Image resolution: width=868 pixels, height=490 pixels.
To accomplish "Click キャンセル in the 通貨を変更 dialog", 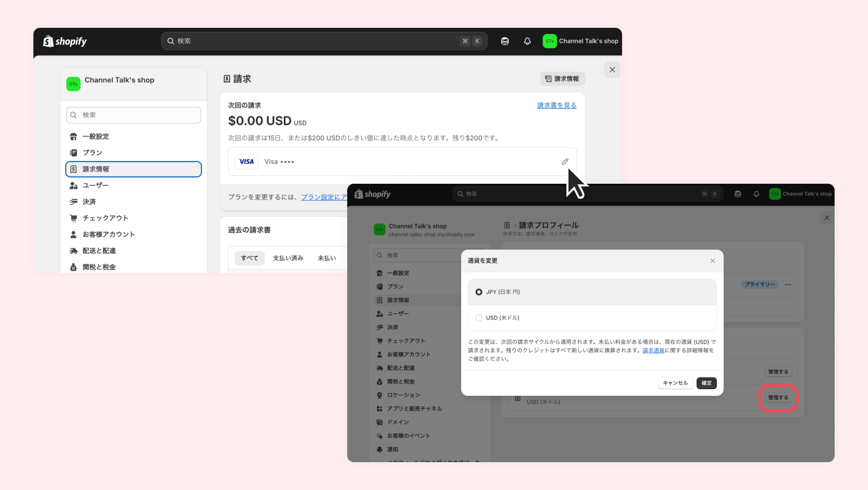I will [675, 383].
